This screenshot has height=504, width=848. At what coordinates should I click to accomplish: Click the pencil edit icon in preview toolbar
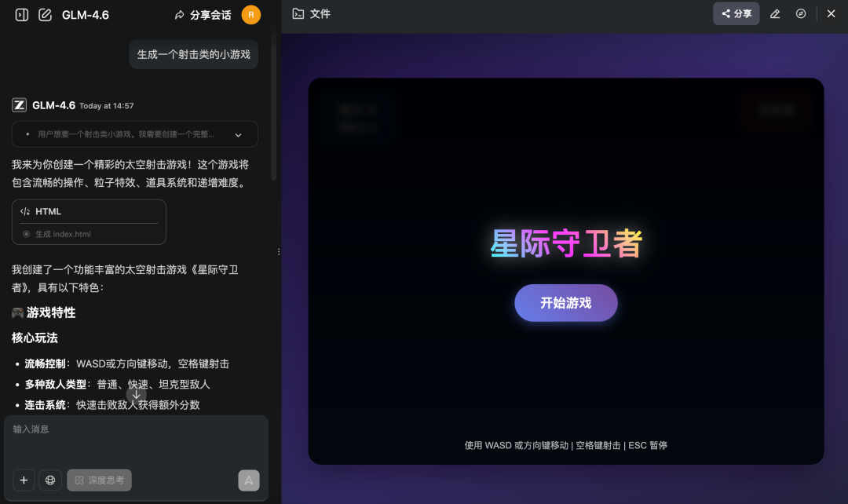click(x=775, y=14)
